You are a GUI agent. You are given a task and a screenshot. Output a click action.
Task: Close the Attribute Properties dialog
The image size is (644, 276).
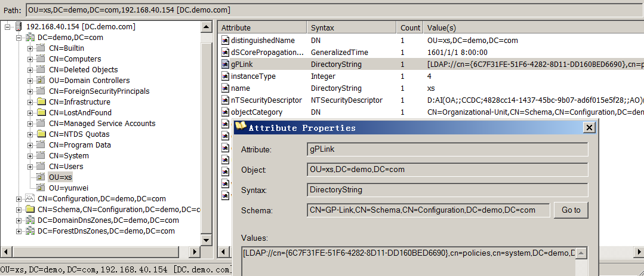[x=589, y=127]
